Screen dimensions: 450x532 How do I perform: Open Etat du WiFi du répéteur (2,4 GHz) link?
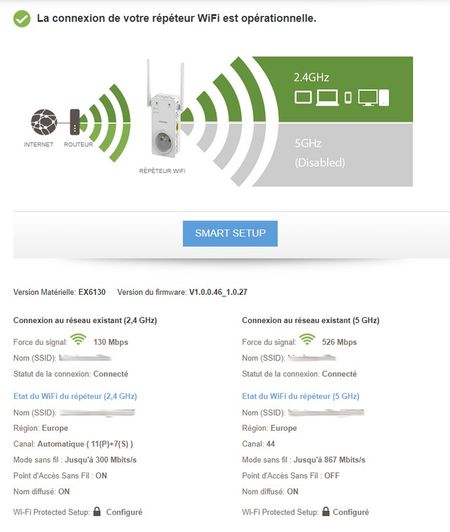tap(75, 396)
